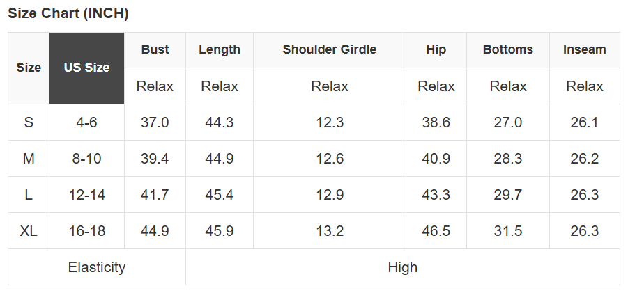Click the highlighted US Size column header
Image resolution: width=644 pixels, height=293 pixels.
tap(86, 68)
